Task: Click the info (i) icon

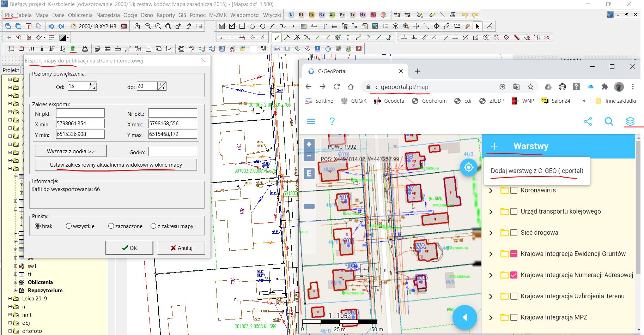Action: (x=42, y=49)
